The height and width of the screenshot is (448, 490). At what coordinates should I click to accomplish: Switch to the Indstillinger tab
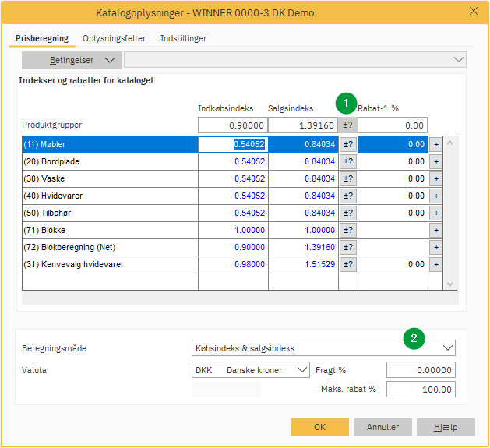pos(183,38)
